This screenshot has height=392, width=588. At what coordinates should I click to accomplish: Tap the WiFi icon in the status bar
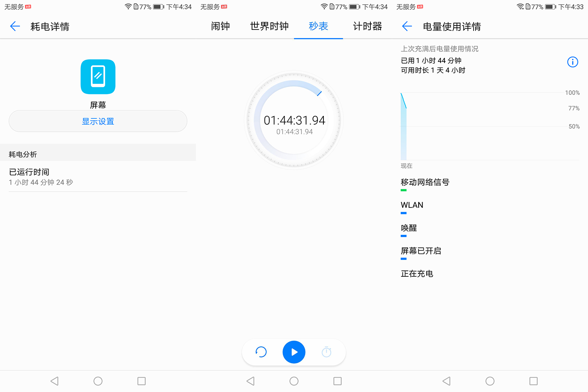[128, 6]
